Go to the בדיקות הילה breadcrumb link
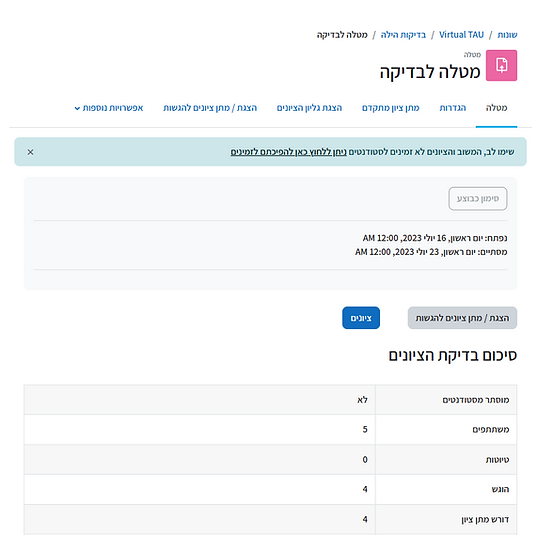The image size is (537, 535). pyautogui.click(x=403, y=35)
